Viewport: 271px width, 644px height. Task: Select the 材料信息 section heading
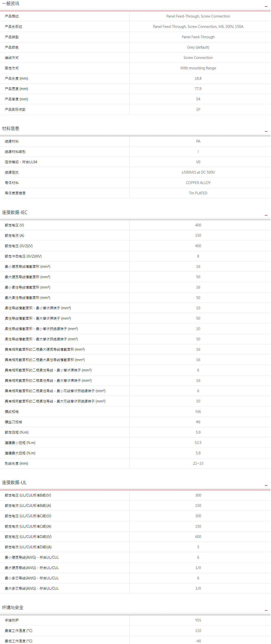(11, 129)
